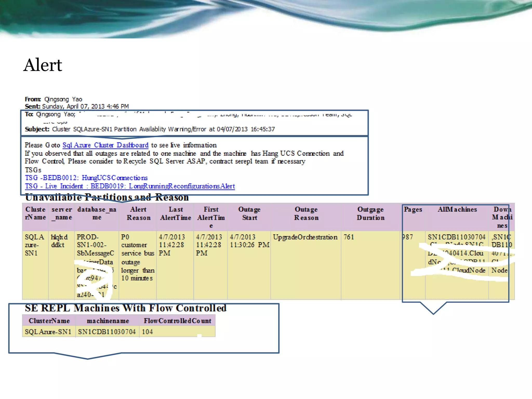Click SE REPL Machines With Flow Controlled heading

click(125, 308)
